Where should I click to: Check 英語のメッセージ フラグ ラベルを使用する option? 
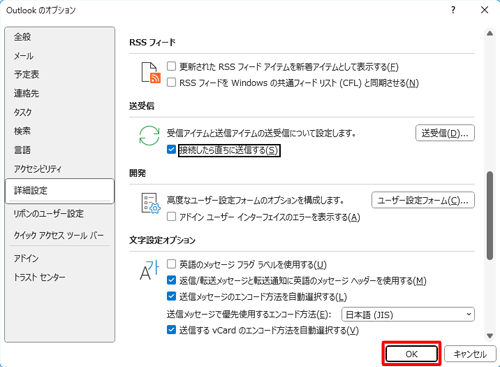point(171,264)
